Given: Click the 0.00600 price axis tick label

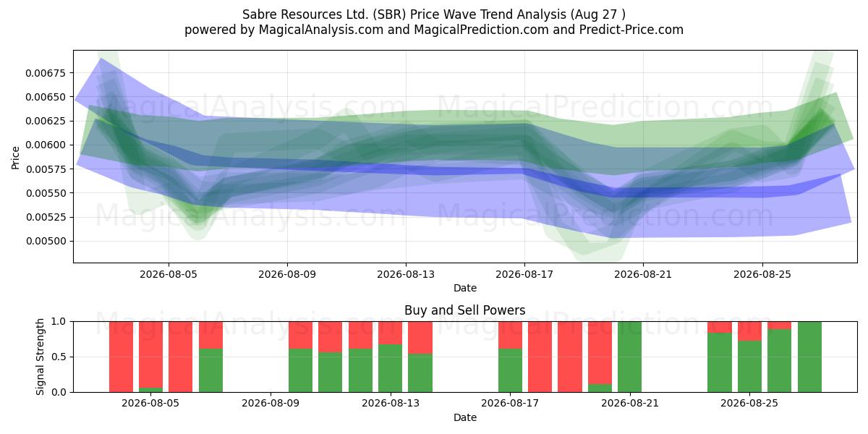Looking at the screenshot, I should [47, 145].
